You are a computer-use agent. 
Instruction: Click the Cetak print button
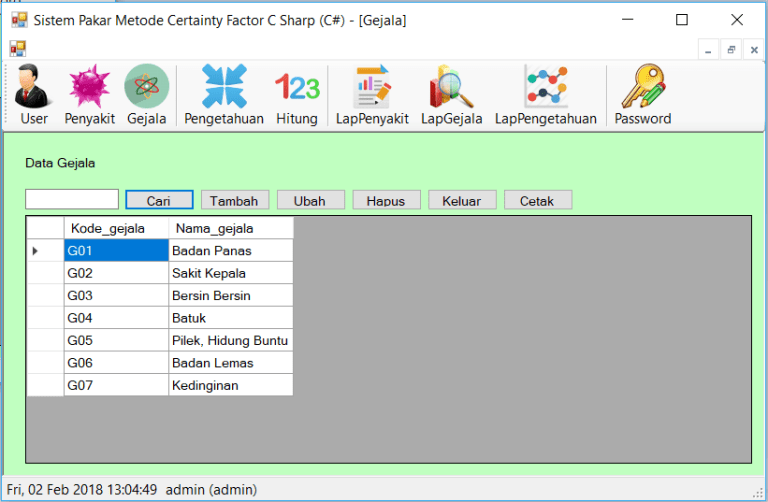pos(537,200)
